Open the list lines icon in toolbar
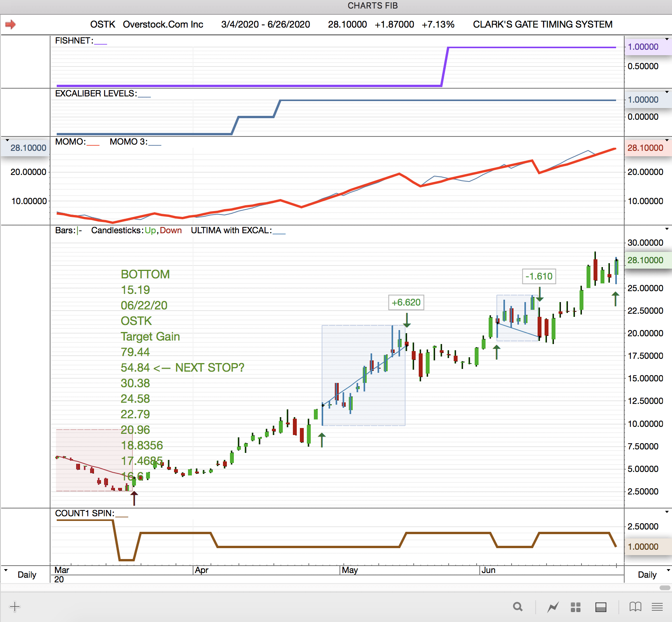This screenshot has width=672, height=622. pyautogui.click(x=657, y=606)
